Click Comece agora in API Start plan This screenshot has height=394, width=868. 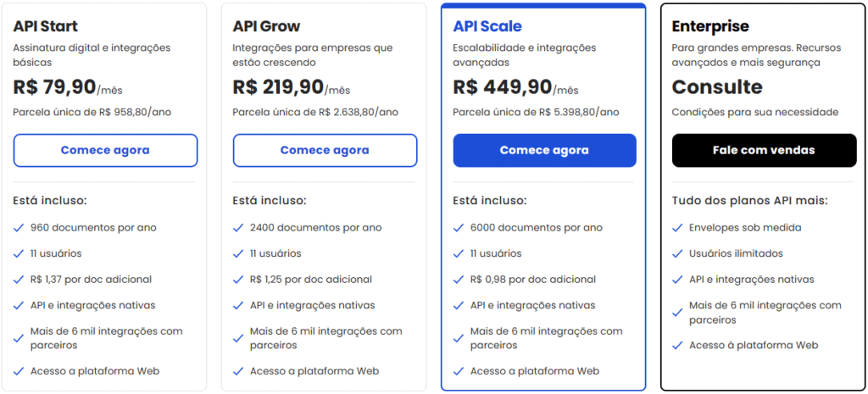105,150
